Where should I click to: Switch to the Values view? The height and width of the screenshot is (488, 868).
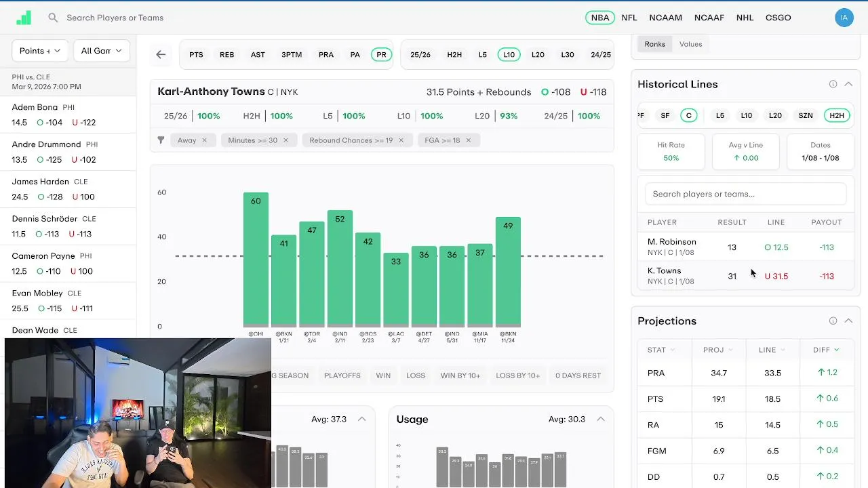pyautogui.click(x=690, y=44)
